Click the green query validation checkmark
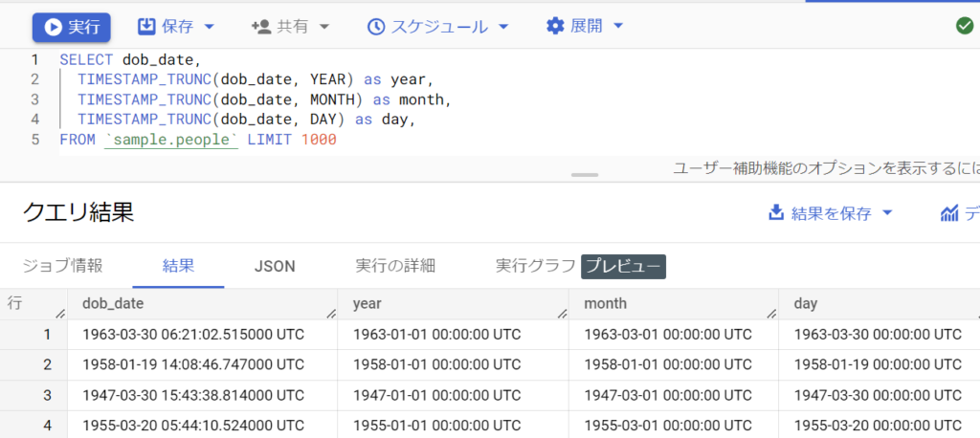 click(965, 26)
